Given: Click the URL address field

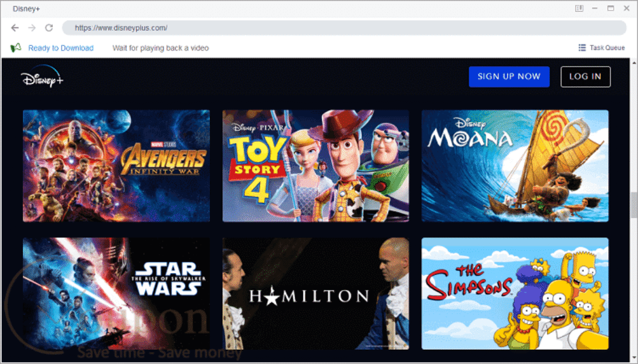Looking at the screenshot, I should (344, 27).
